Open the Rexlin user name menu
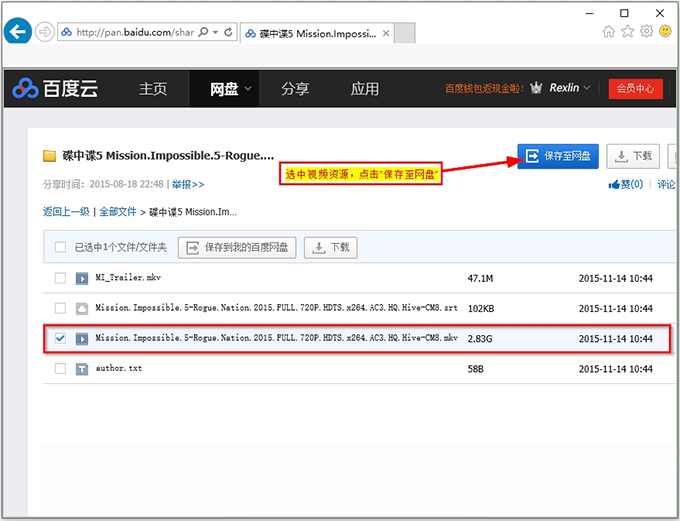 click(x=564, y=88)
